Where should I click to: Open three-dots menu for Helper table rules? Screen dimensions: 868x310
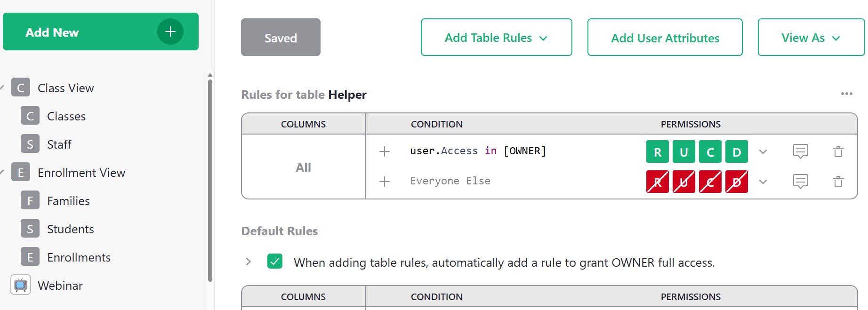click(x=846, y=94)
